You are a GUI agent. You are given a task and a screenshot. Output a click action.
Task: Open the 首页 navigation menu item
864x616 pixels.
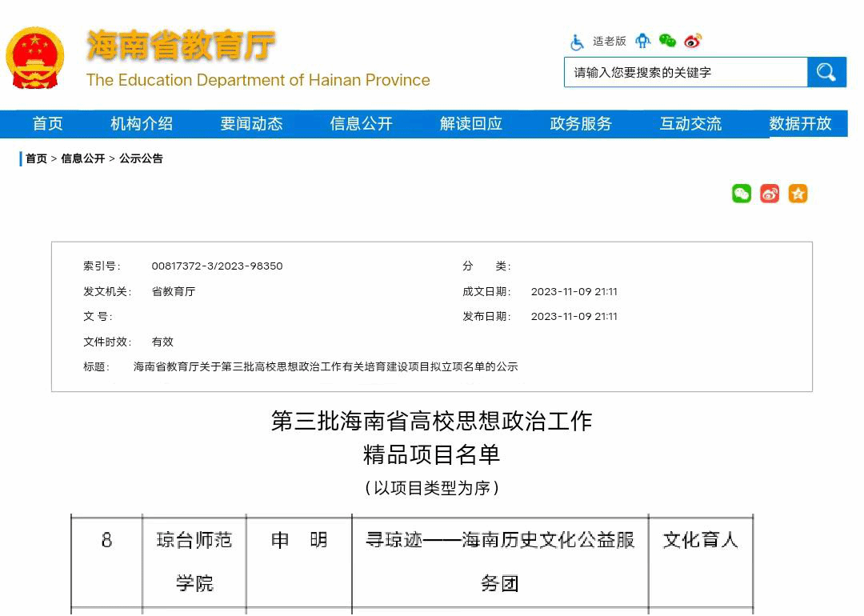coord(47,124)
